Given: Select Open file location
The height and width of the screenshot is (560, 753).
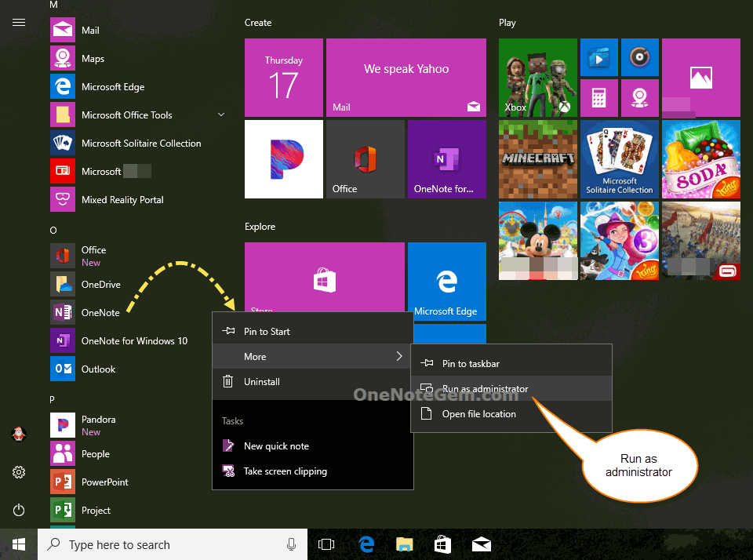Looking at the screenshot, I should (x=511, y=413).
